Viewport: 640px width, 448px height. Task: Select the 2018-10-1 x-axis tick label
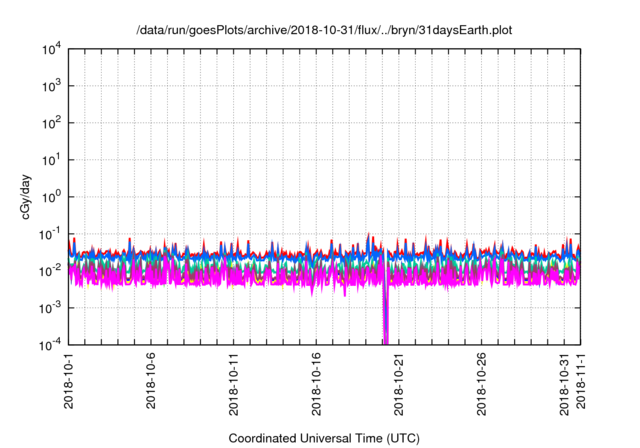(68, 383)
